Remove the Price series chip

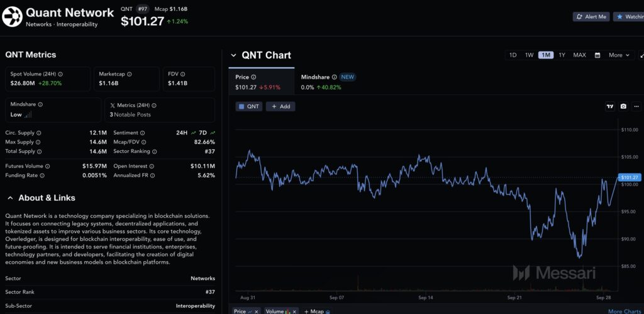257,311
